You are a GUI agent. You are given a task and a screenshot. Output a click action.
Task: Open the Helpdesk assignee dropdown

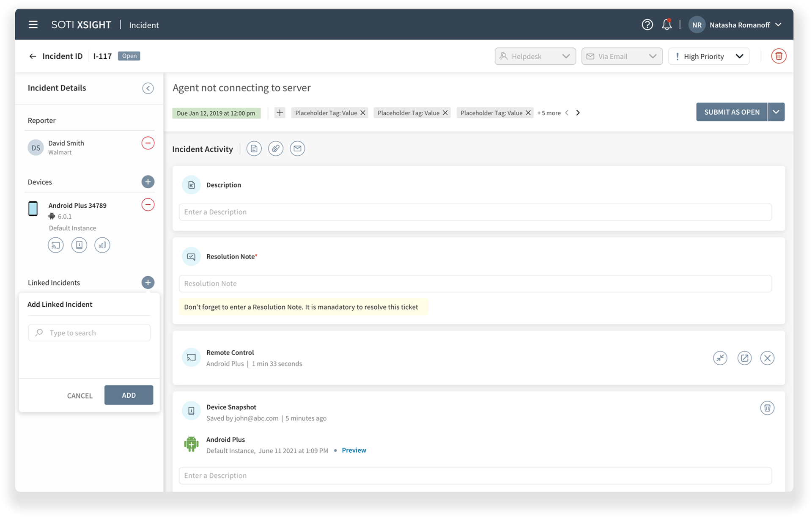(535, 56)
